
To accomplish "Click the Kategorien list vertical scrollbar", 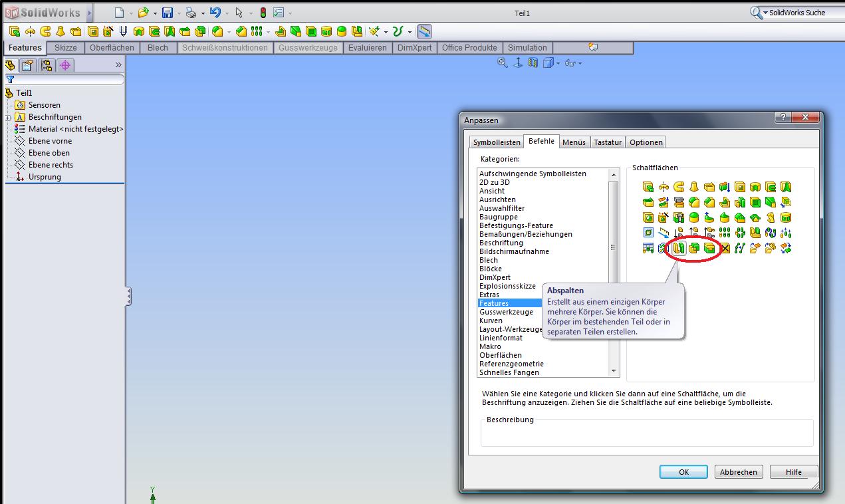I will coord(614,273).
